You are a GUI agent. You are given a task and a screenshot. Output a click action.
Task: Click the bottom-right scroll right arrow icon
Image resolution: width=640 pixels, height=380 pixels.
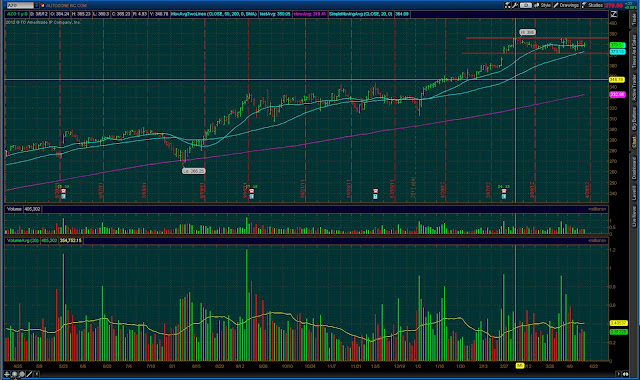(x=619, y=374)
